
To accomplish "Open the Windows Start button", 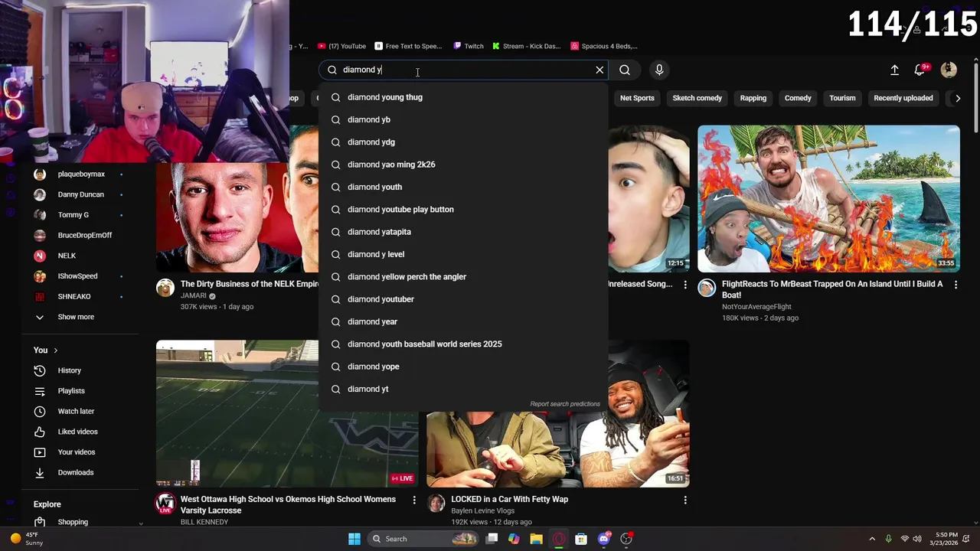I will [354, 539].
